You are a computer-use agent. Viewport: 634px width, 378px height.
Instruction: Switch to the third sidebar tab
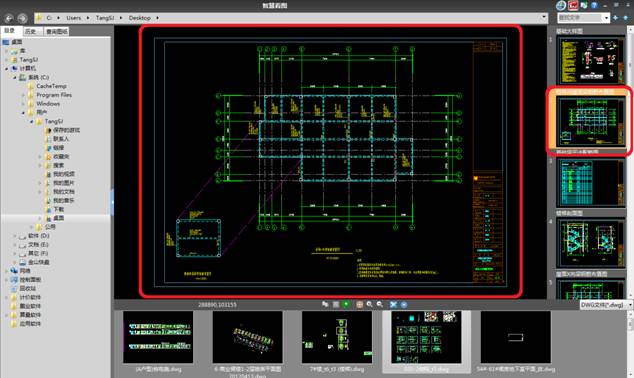pos(57,31)
